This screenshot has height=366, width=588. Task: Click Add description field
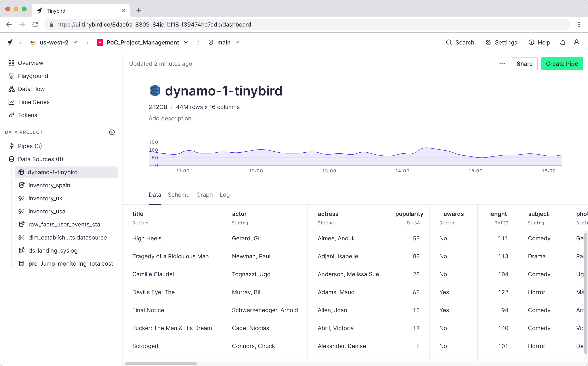[x=172, y=118]
